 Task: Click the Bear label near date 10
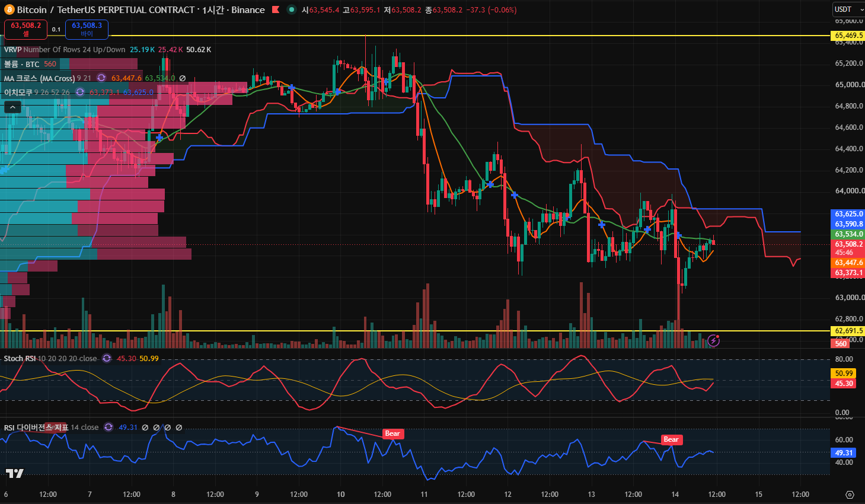(x=392, y=434)
